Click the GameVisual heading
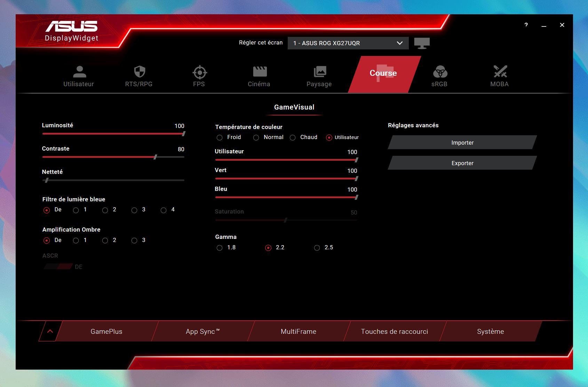588x387 pixels. (x=294, y=107)
